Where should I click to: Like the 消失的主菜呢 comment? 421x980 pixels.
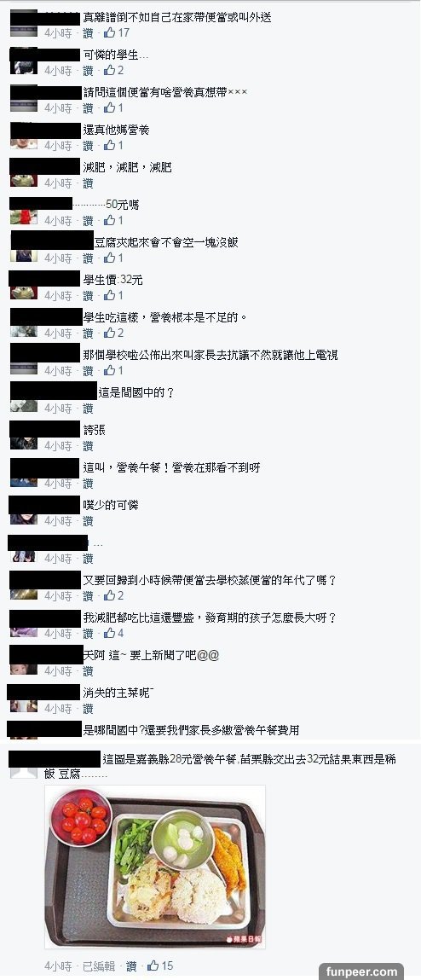pos(88,708)
